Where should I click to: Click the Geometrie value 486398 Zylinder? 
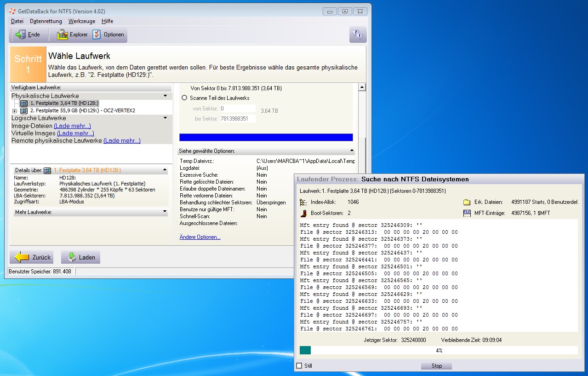pyautogui.click(x=107, y=190)
